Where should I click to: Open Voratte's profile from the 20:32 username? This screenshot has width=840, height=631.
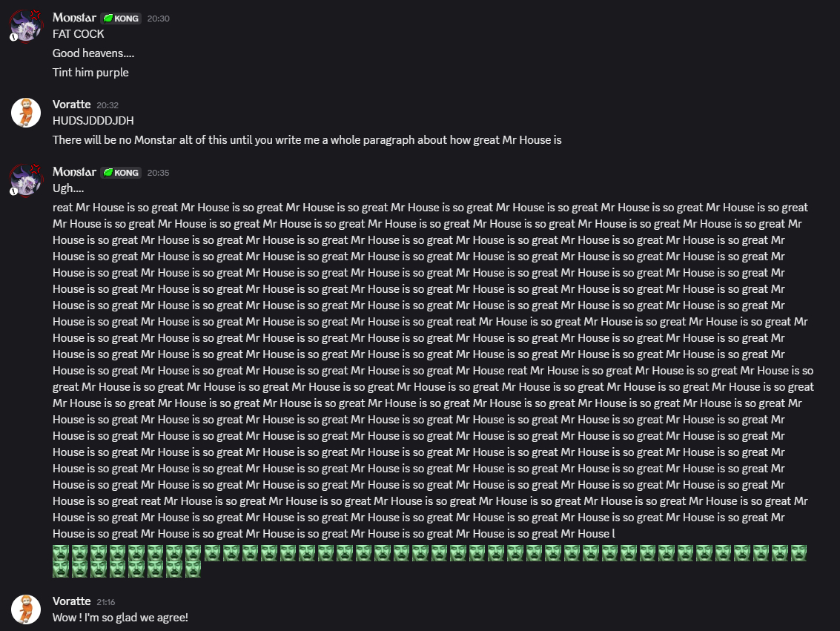pos(71,105)
